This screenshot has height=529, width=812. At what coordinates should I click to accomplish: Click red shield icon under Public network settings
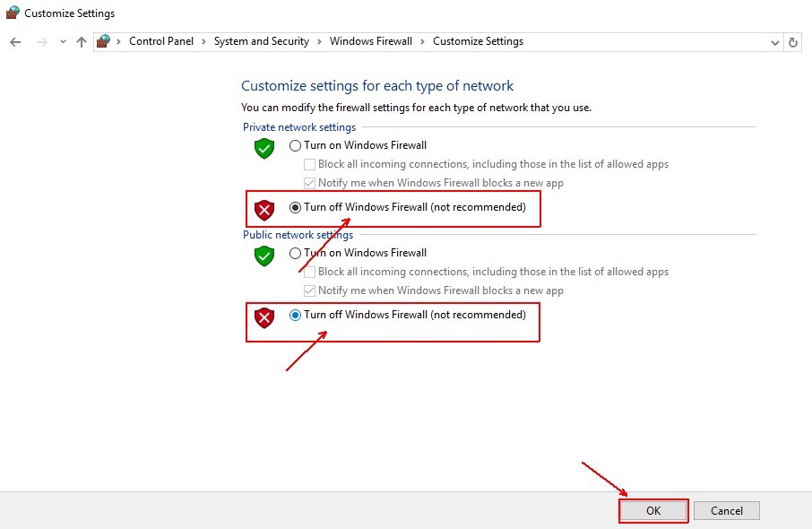click(x=264, y=317)
